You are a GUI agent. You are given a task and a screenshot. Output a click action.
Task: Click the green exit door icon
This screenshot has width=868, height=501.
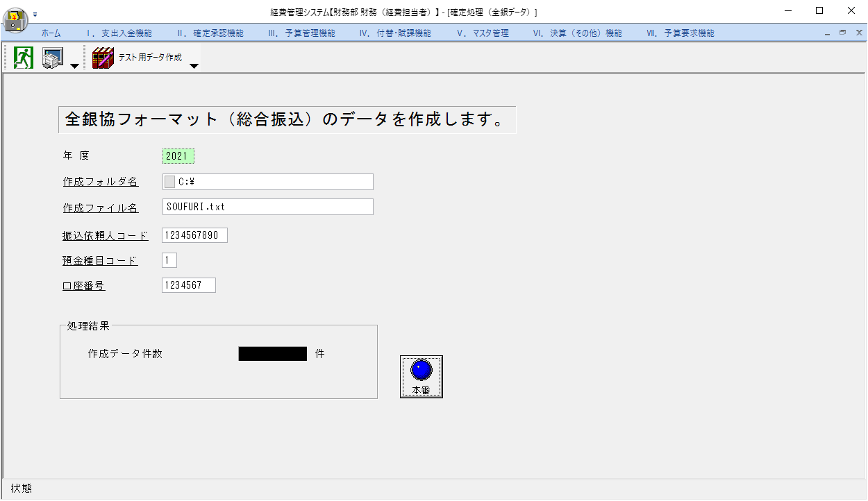point(24,58)
